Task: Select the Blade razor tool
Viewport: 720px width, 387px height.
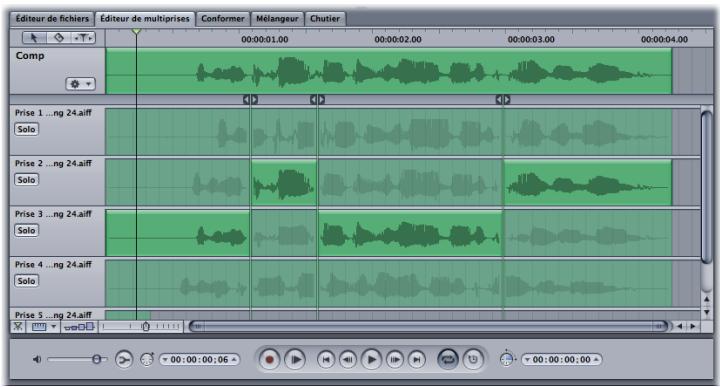Action: pyautogui.click(x=59, y=38)
